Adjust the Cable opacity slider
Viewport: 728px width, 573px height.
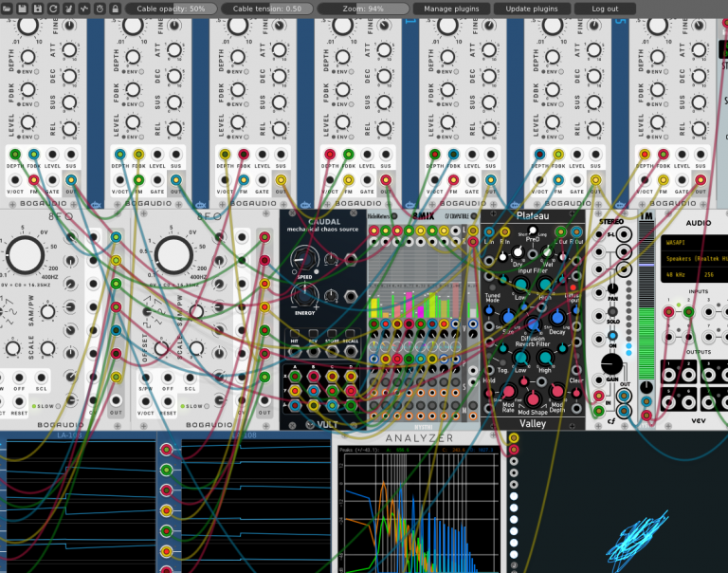[171, 9]
